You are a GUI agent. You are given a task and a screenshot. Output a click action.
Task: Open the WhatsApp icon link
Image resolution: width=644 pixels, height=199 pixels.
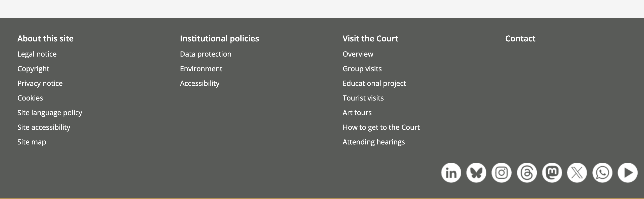(602, 173)
